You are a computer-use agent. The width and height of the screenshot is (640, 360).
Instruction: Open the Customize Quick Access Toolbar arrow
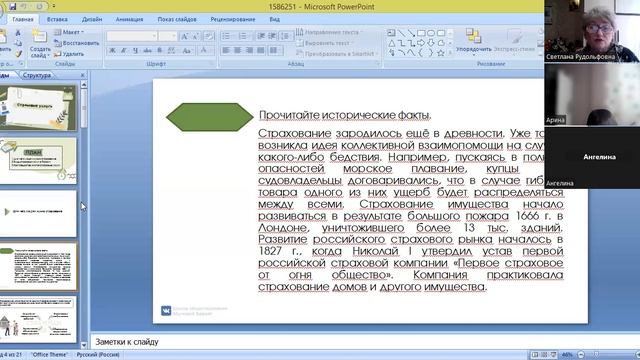tap(54, 7)
